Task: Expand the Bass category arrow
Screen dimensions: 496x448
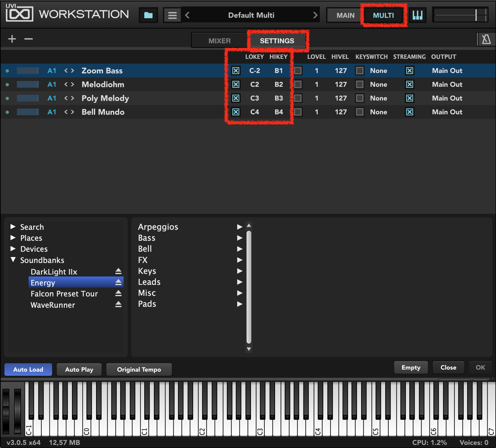Action: pos(240,238)
